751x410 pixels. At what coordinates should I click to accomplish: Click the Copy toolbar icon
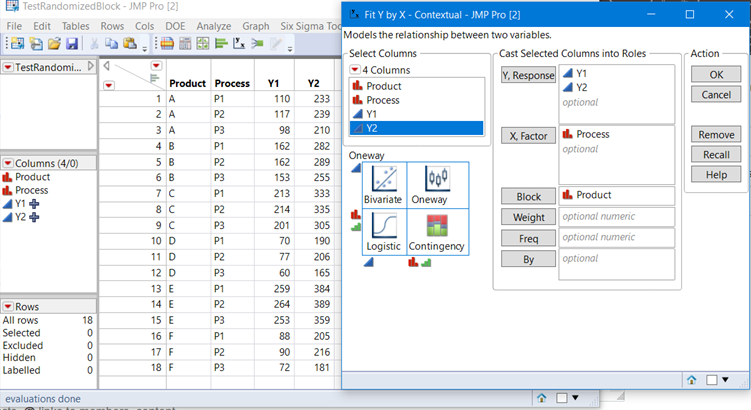coord(112,44)
